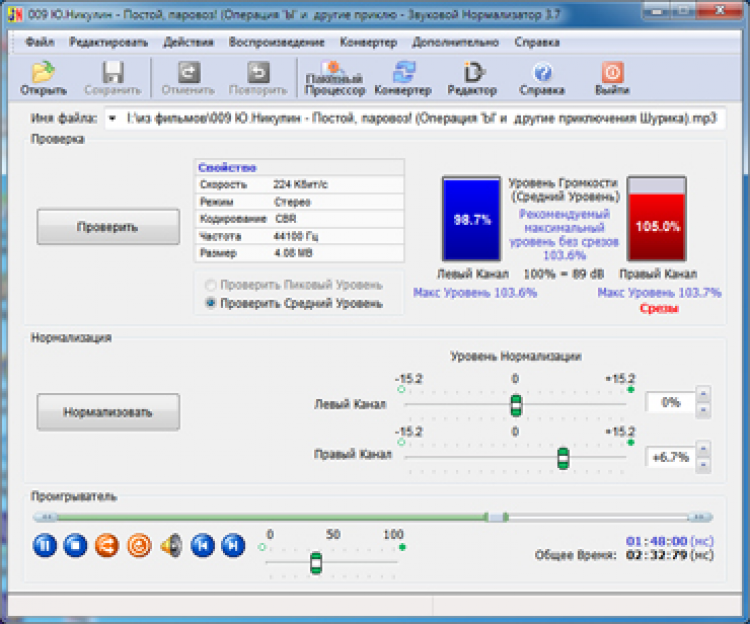Click the Скорость 224 Кбит/с row
The width and height of the screenshot is (750, 624).
(299, 185)
